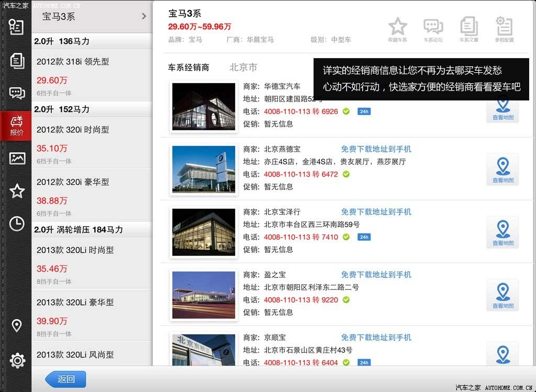Tap the 24h badge for 北京宝泽行
Image resolution: width=536 pixels, height=392 pixels.
364,237
